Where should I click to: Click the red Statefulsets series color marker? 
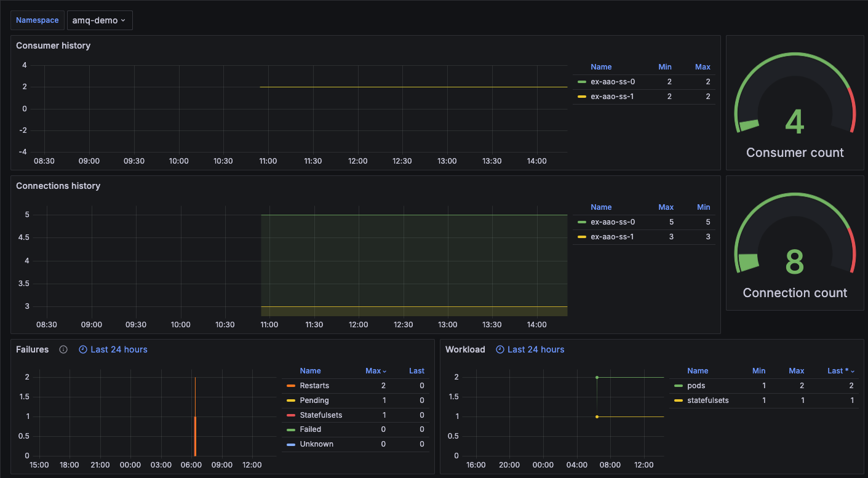(x=291, y=415)
